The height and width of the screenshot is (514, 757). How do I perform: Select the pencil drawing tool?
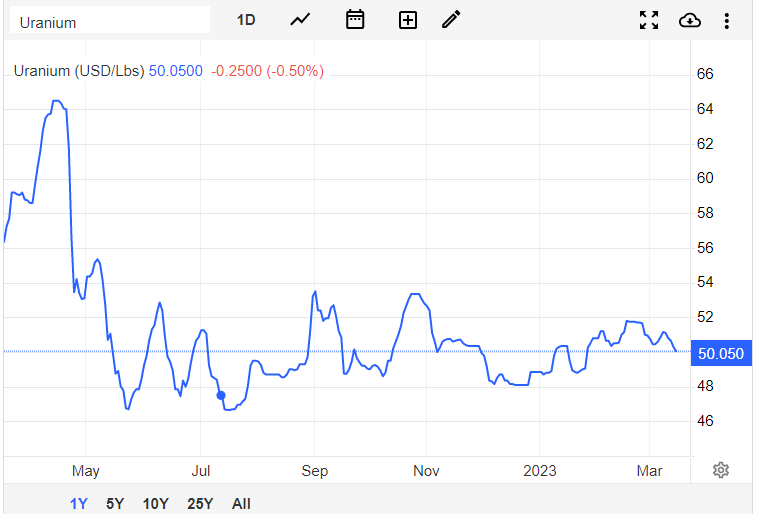point(451,20)
